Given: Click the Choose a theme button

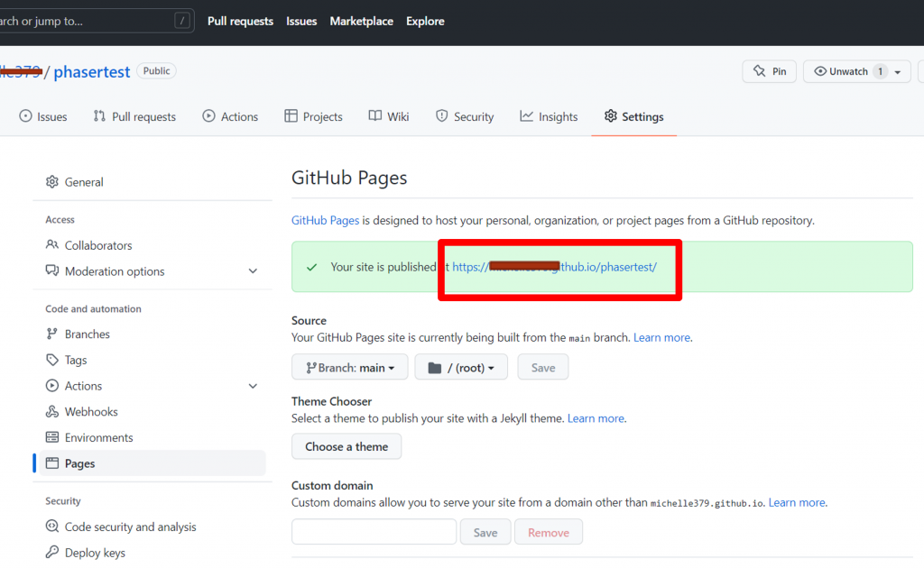Looking at the screenshot, I should pyautogui.click(x=346, y=447).
